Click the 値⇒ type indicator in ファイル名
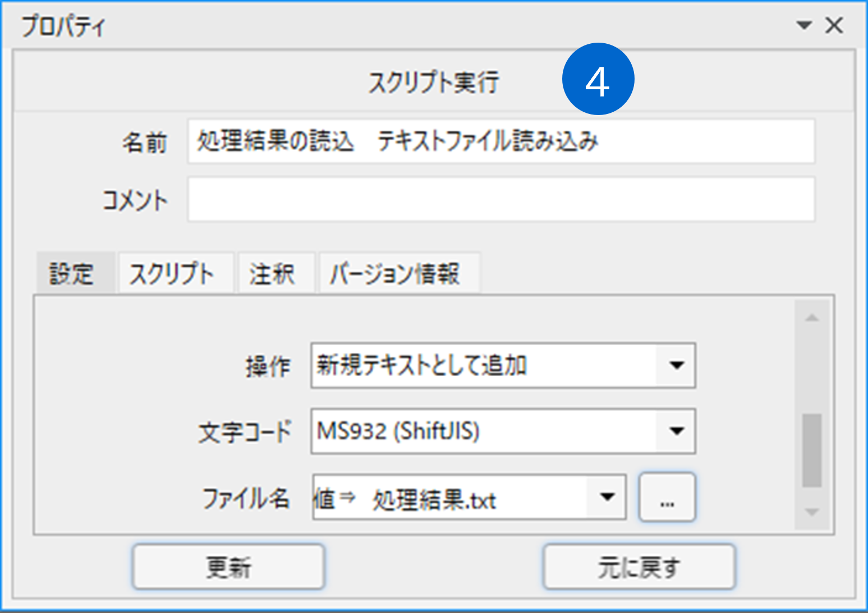 coord(334,498)
